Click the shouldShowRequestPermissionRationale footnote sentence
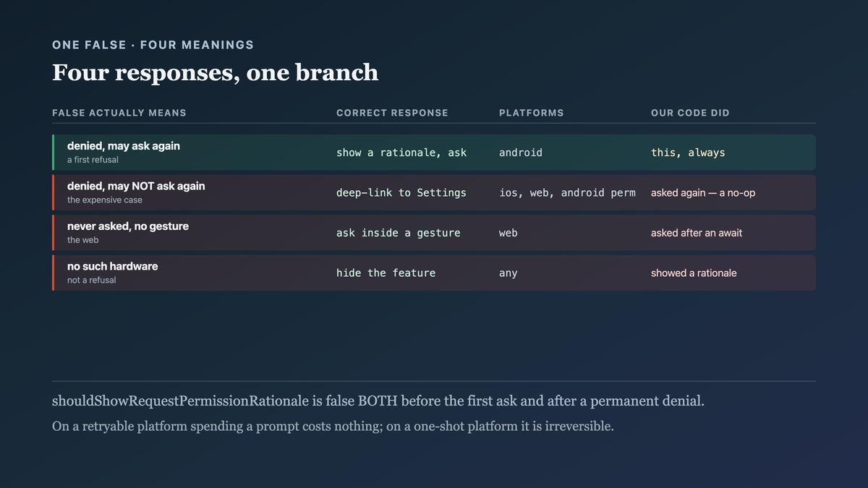This screenshot has width=868, height=488. tap(378, 401)
